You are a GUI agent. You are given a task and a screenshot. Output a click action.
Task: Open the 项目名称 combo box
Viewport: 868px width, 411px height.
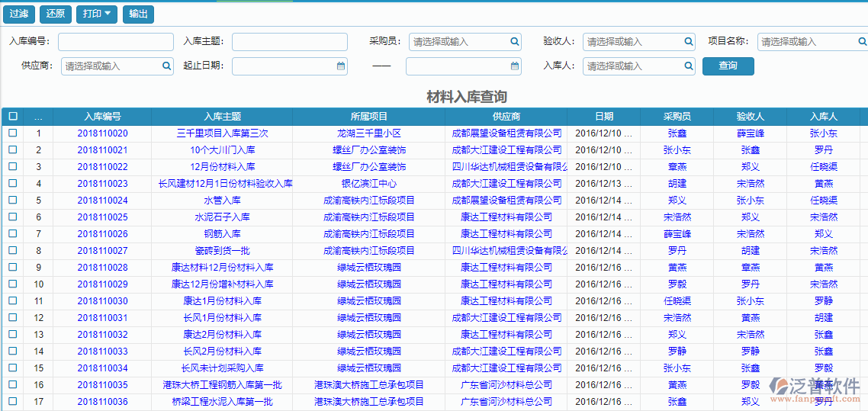812,41
